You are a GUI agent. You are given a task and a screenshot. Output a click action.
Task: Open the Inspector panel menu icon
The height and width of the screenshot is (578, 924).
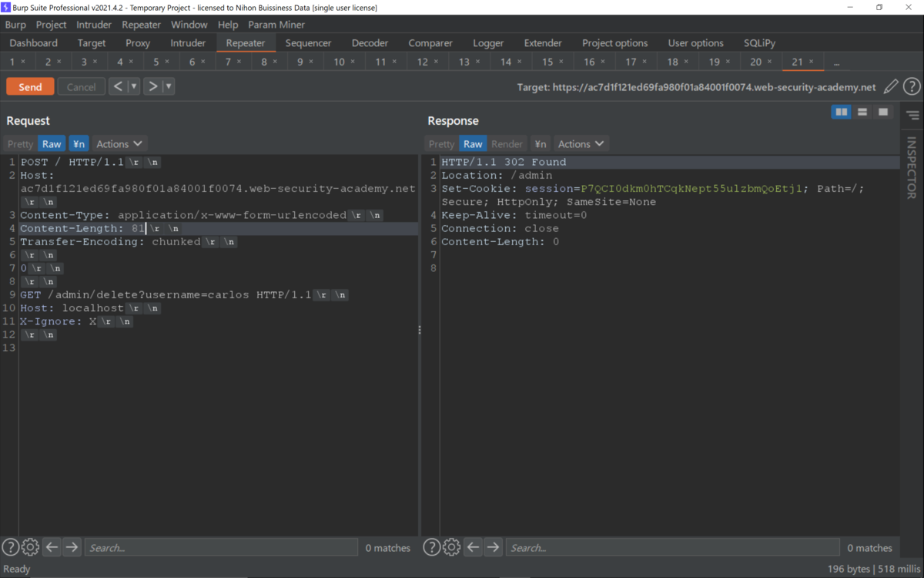click(912, 116)
